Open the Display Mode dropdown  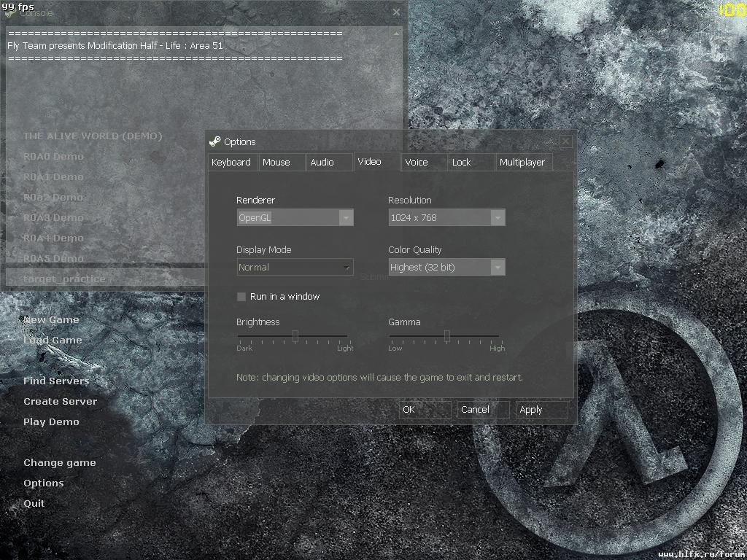pyautogui.click(x=295, y=267)
